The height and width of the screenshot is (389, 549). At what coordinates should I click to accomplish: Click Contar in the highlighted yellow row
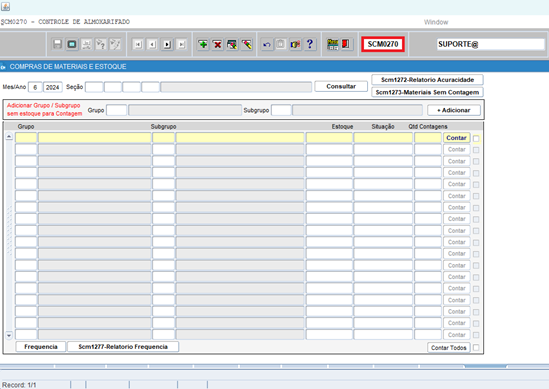pyautogui.click(x=456, y=138)
